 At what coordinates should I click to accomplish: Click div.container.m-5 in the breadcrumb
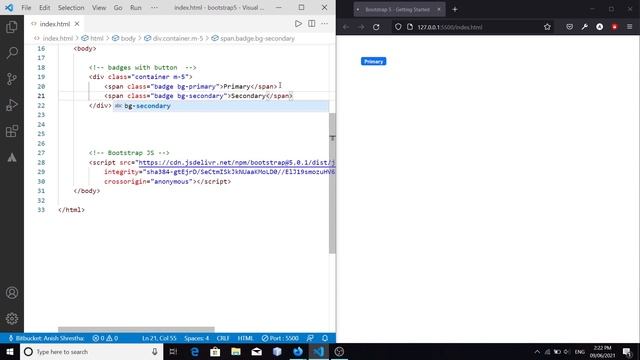click(x=178, y=38)
